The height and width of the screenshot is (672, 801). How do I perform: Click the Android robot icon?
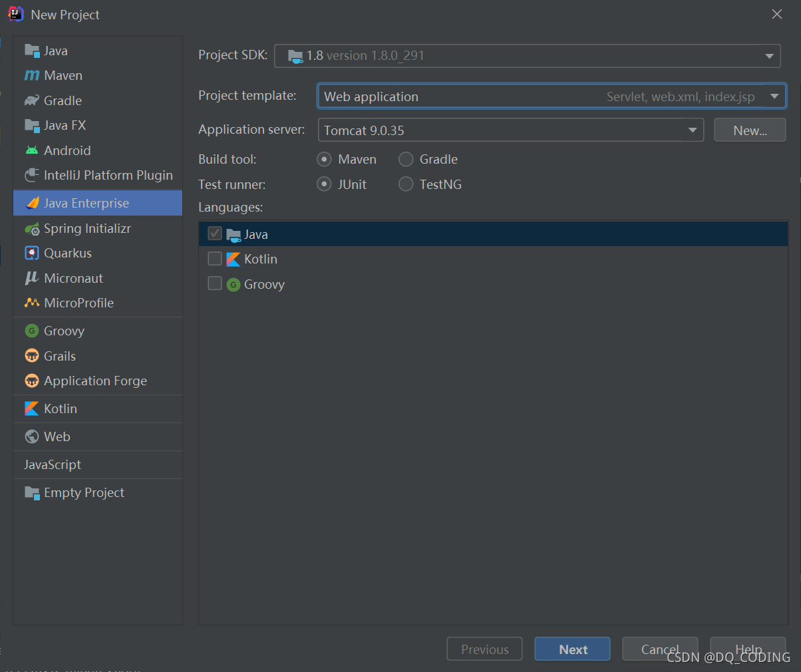[32, 150]
